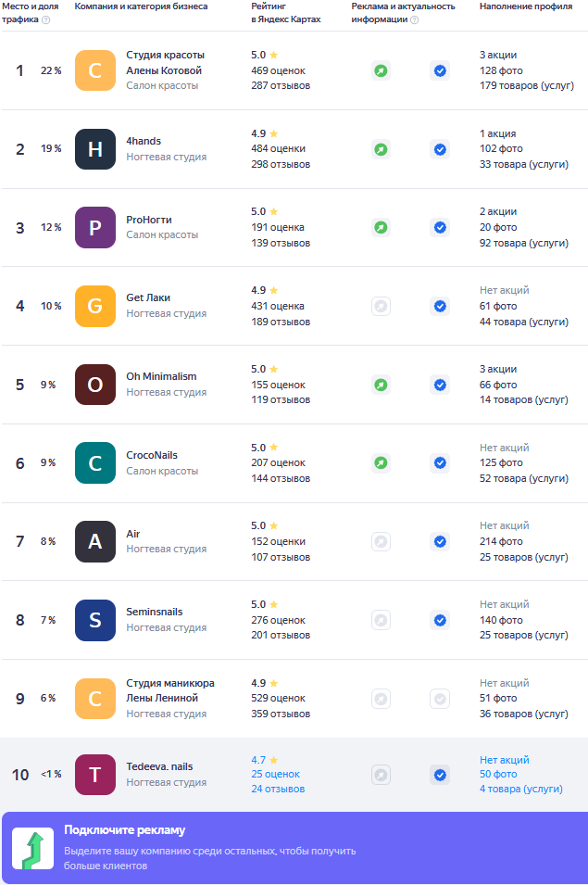Click the orange C logo of Студия красоты Алены Котовой
The height and width of the screenshot is (885, 588).
click(x=95, y=70)
